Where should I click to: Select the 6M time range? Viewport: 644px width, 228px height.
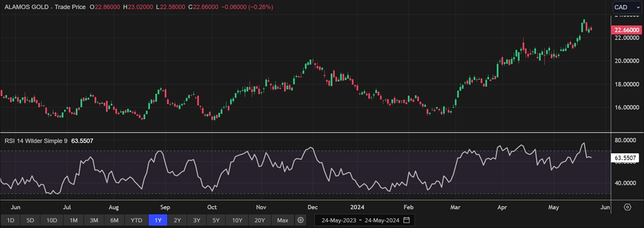(115, 220)
